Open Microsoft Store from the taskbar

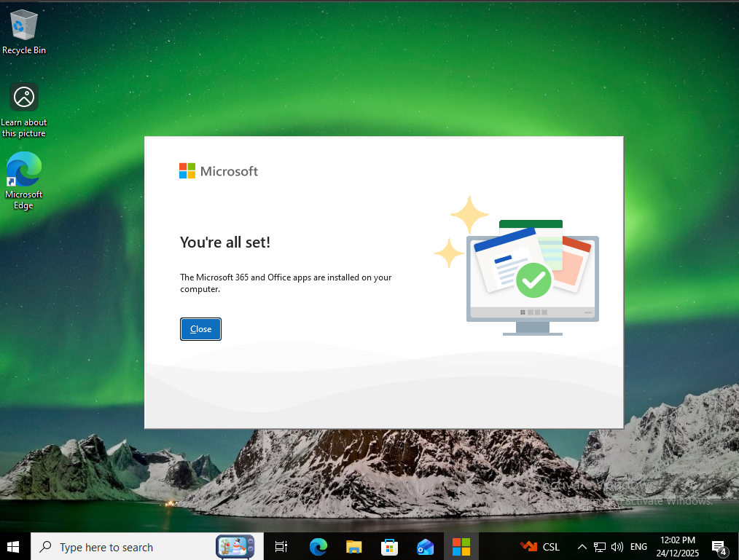click(x=389, y=547)
